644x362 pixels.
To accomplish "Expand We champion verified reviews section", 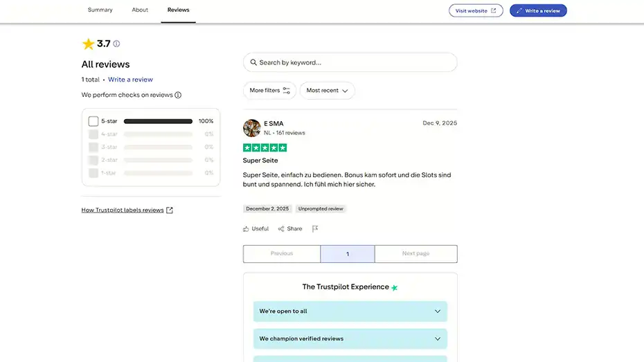I will point(350,339).
